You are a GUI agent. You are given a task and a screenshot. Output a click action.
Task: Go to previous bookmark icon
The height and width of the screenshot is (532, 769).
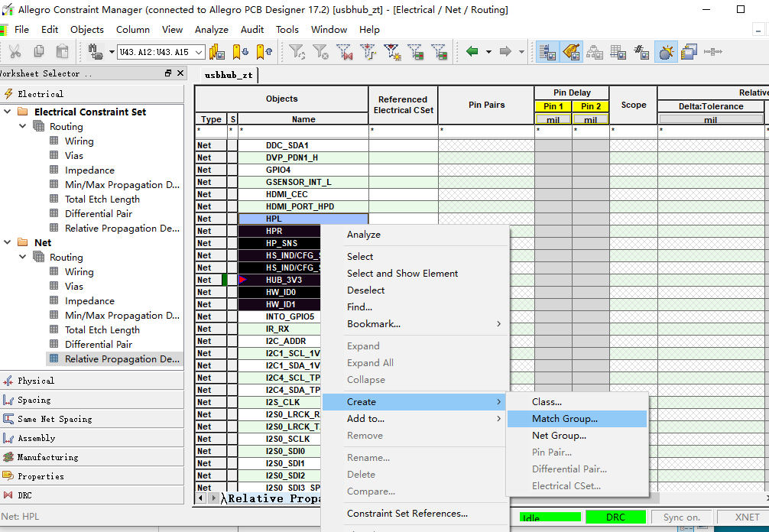[x=264, y=51]
